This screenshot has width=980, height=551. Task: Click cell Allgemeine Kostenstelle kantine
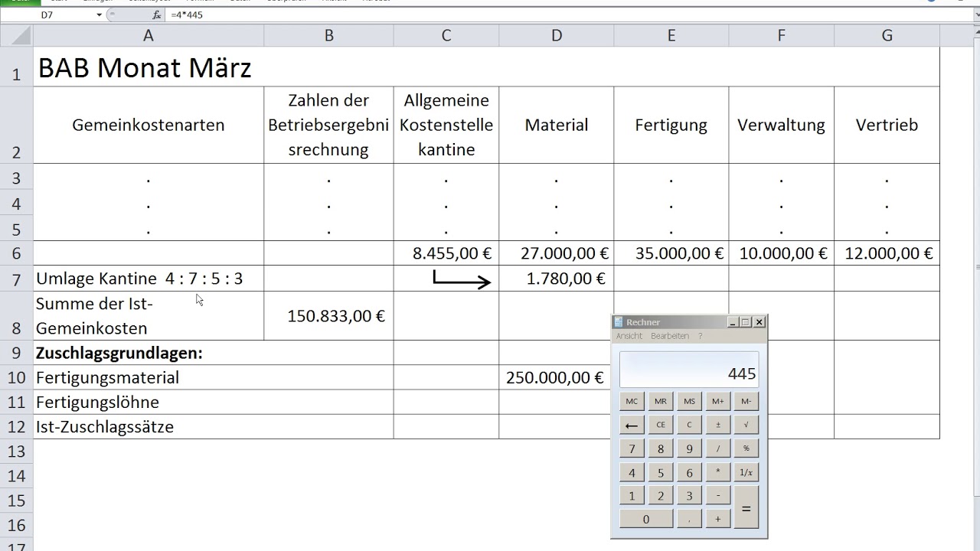(x=446, y=125)
